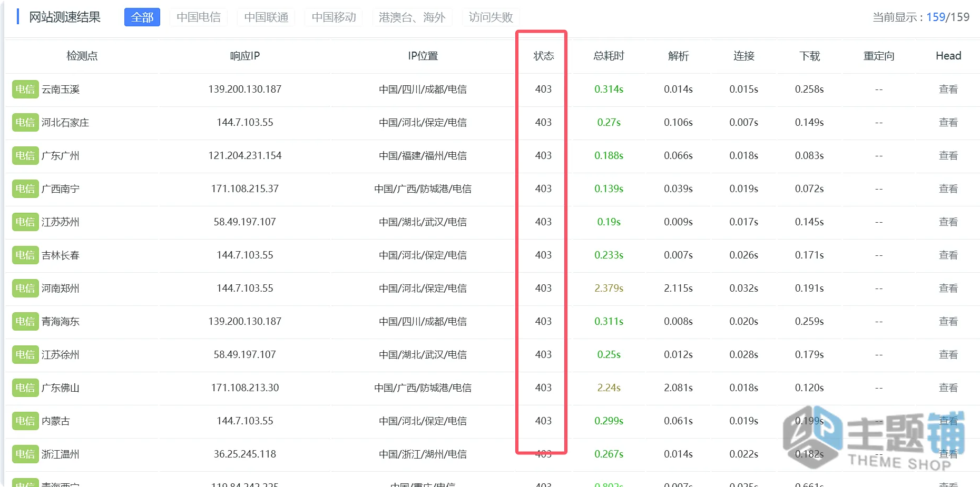View Head details for 吉林长春
Image resolution: width=980 pixels, height=487 pixels.
(x=948, y=255)
